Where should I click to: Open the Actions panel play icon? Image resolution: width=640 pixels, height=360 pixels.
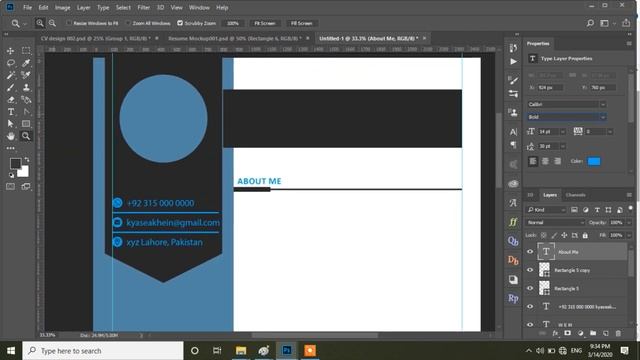tap(513, 62)
